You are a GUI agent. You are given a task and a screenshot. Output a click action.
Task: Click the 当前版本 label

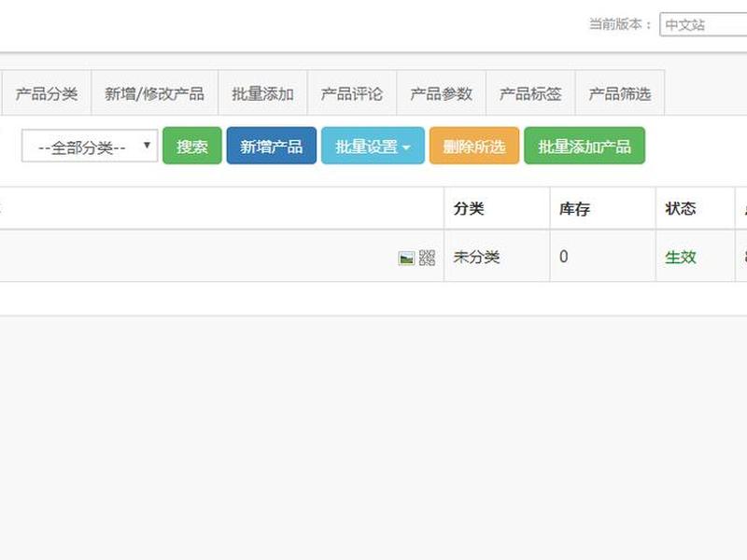tap(620, 24)
